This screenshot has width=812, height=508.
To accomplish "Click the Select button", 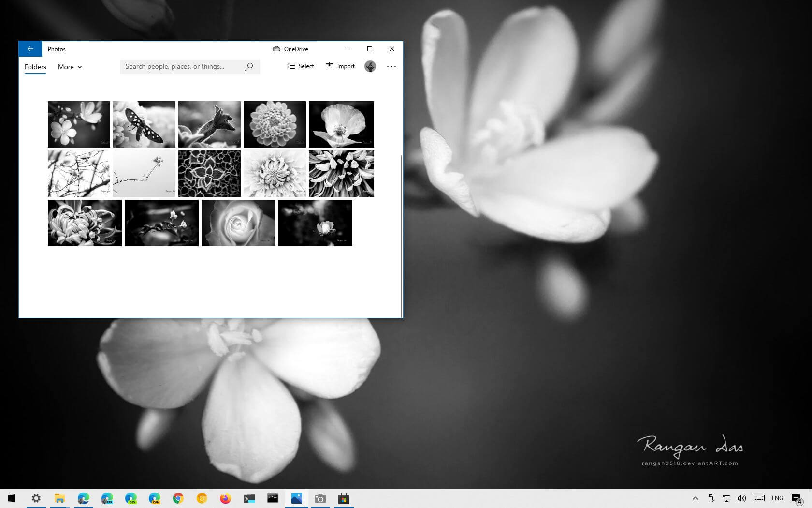I will pyautogui.click(x=300, y=66).
